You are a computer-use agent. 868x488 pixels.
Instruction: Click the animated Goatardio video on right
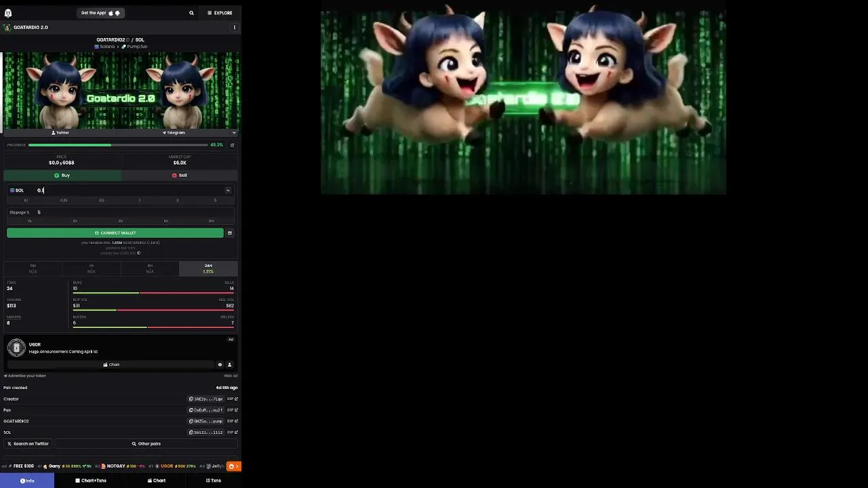click(x=524, y=101)
